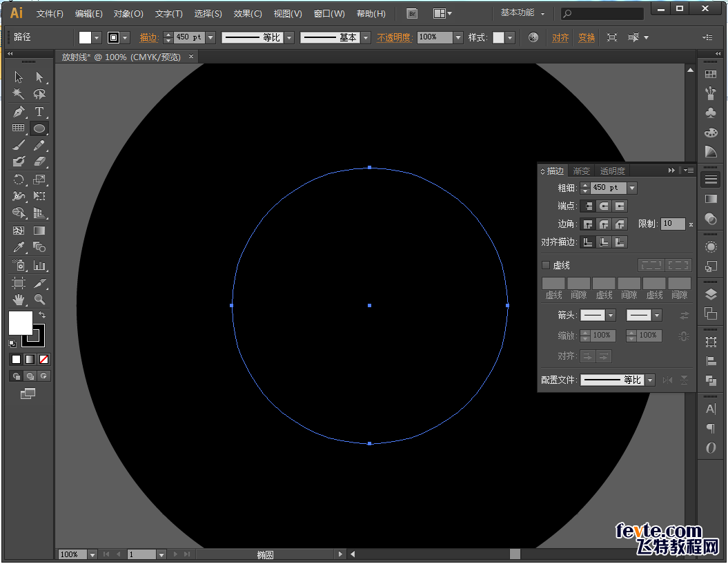
Task: Open opacity 100% dropdown
Action: pos(458,38)
